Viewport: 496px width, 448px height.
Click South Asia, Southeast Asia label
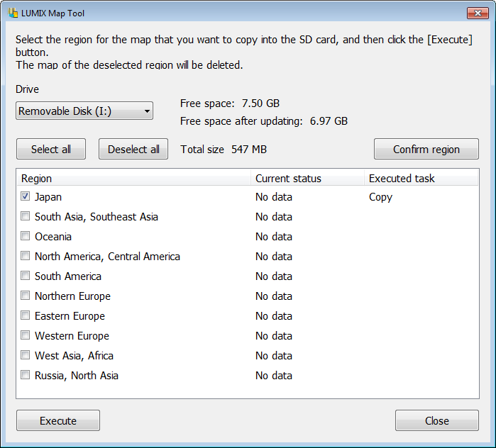pos(97,217)
